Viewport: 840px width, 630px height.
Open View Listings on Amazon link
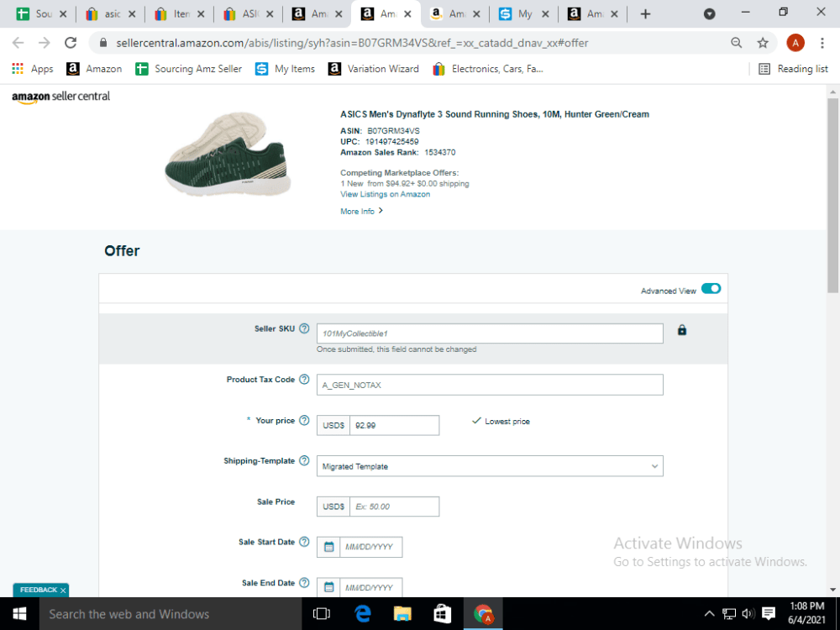(386, 195)
